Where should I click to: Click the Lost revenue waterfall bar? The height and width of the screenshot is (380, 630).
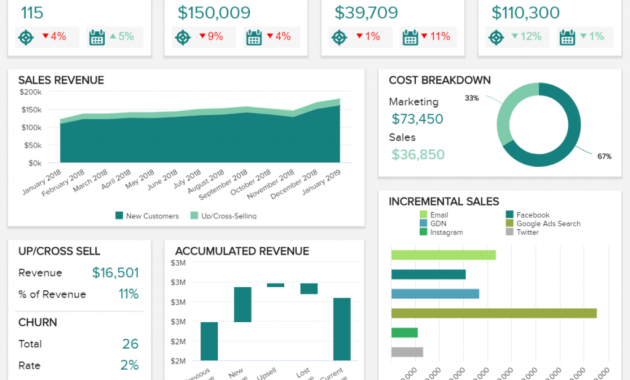309,289
